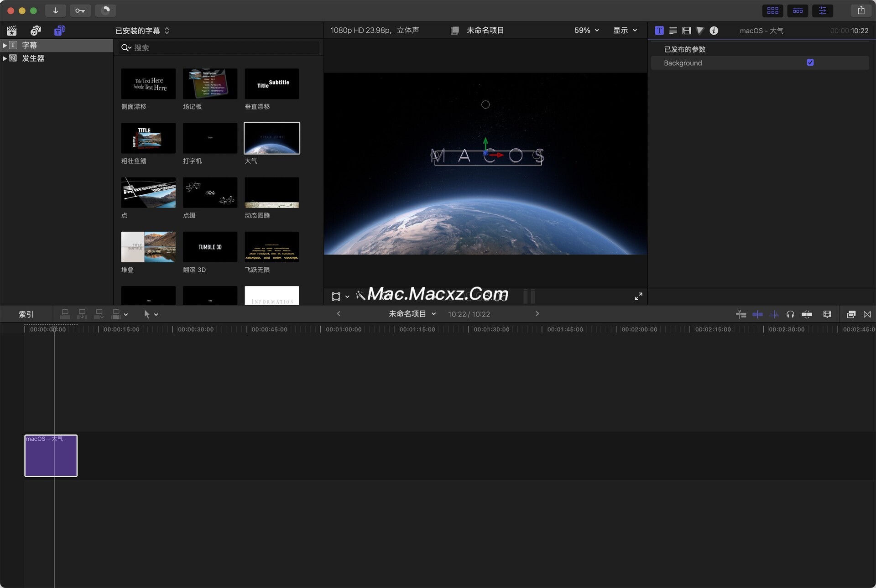The height and width of the screenshot is (588, 876).
Task: Toggle the inspector panel button
Action: coord(822,10)
